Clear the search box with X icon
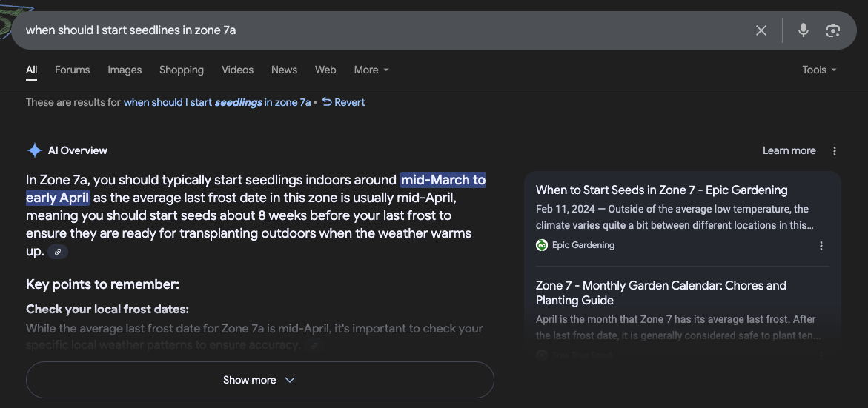Screen dimensions: 868x408 click(x=761, y=30)
